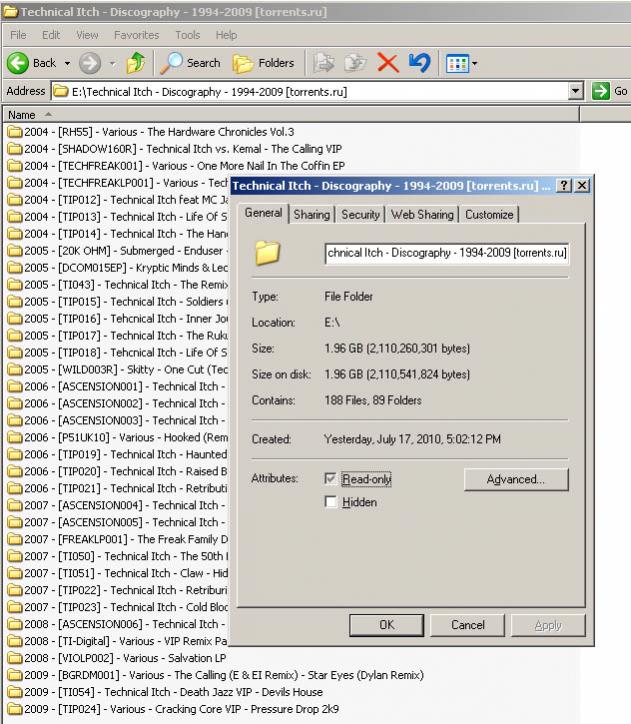This screenshot has height=724, width=631.
Task: Enable the Hidden attribute checkbox
Action: tap(331, 502)
